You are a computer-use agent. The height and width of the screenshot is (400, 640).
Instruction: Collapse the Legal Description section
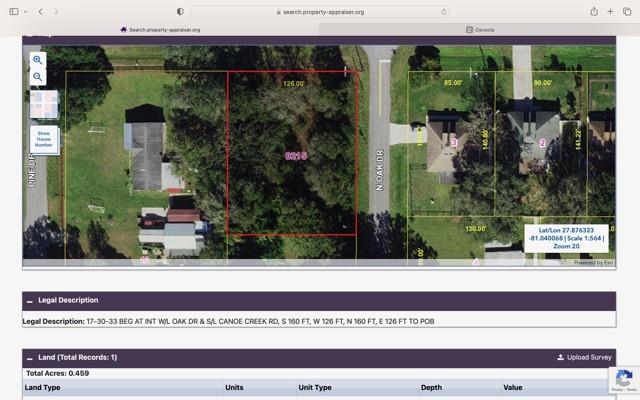[x=30, y=300]
